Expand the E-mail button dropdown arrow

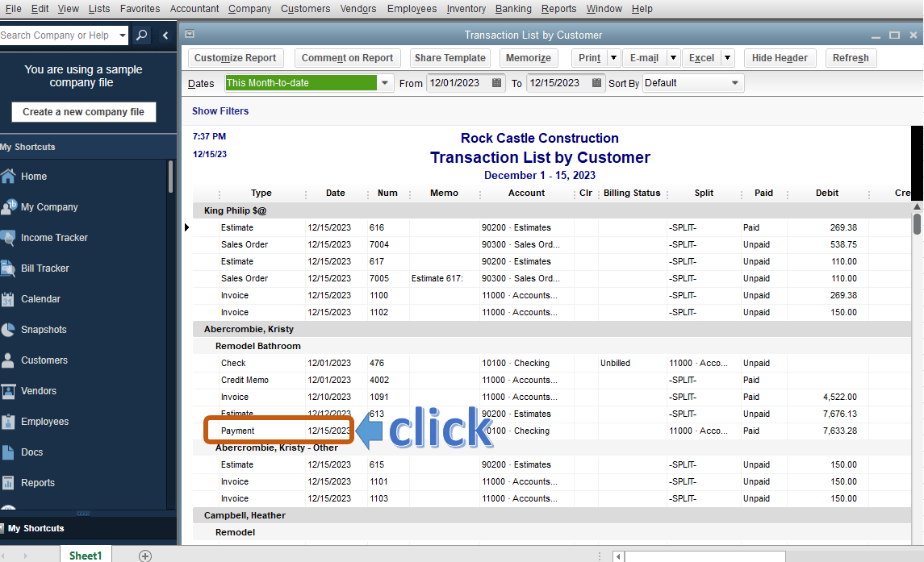click(x=673, y=58)
